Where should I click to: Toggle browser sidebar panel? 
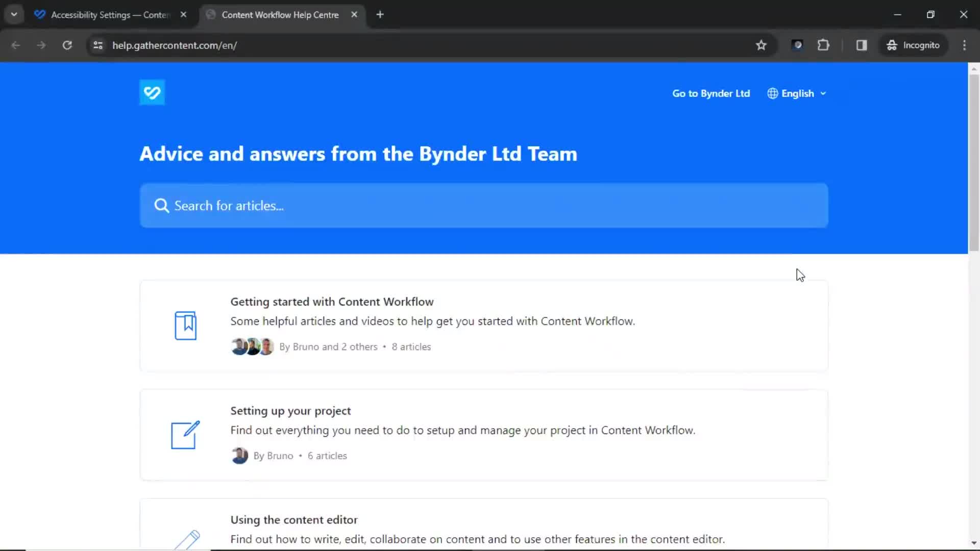(x=862, y=45)
